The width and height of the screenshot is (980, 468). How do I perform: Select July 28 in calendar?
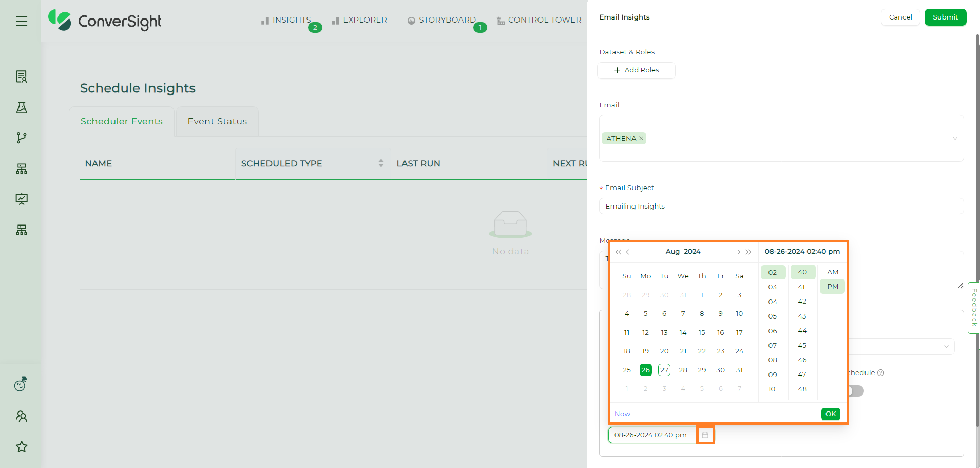pos(627,295)
